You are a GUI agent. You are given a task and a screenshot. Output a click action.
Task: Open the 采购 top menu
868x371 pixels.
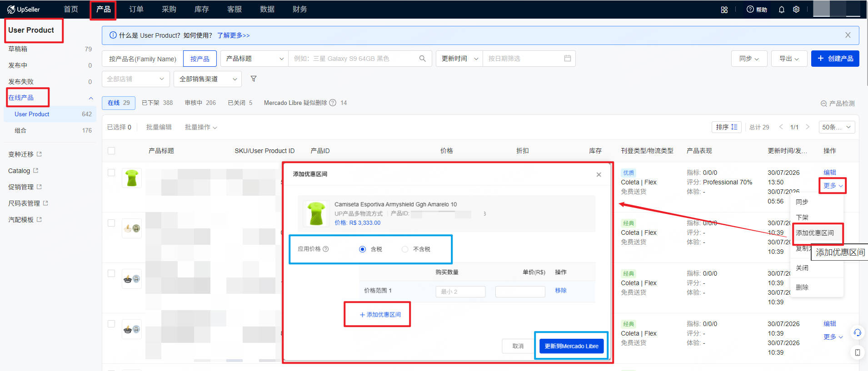click(169, 10)
